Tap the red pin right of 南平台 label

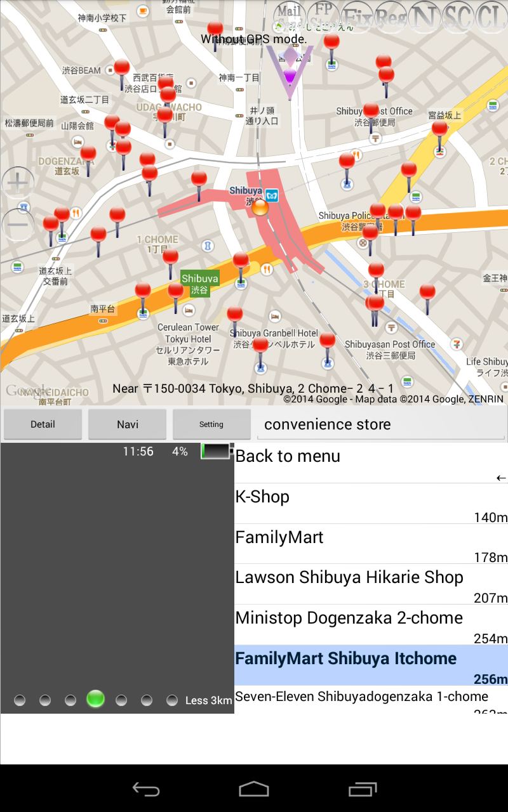tap(143, 298)
